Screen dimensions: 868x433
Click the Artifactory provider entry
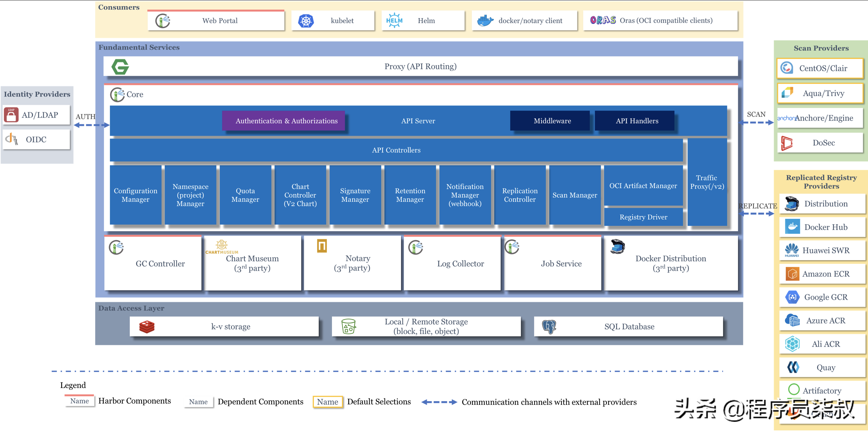(x=822, y=390)
